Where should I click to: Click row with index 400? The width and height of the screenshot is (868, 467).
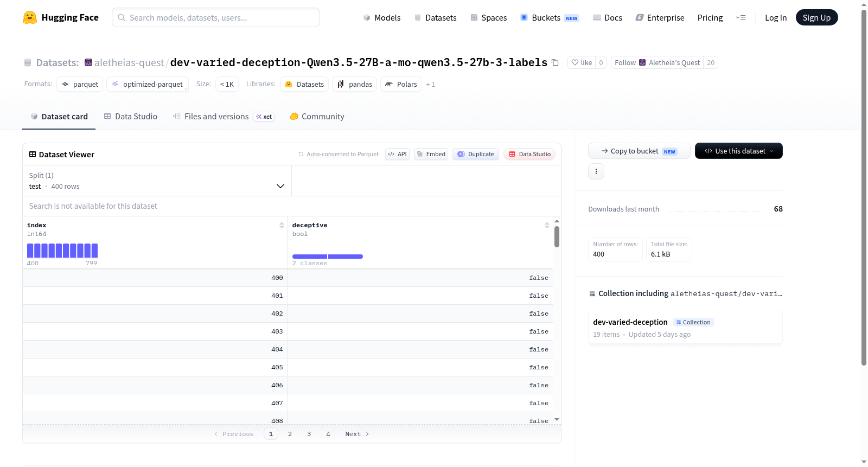[x=288, y=278]
